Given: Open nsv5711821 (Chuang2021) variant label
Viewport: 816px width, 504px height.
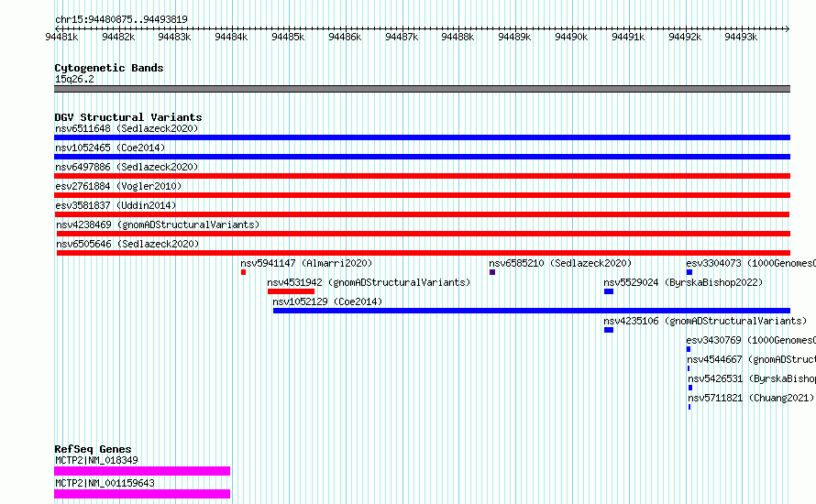Looking at the screenshot, I should [751, 398].
